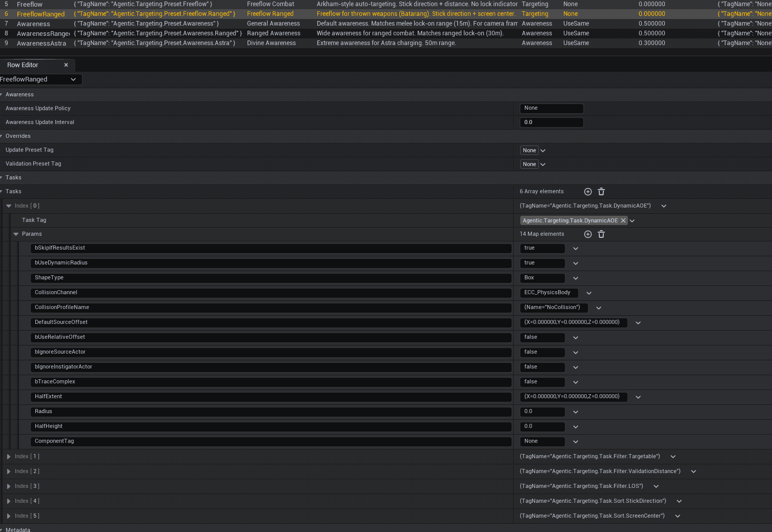Close the Row Editor tab
772x532 pixels.
tap(66, 65)
